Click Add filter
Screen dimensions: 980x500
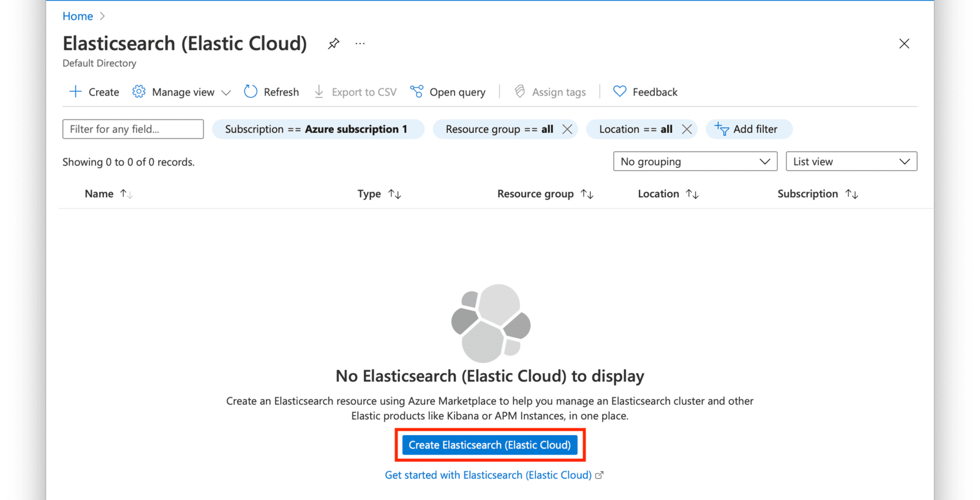749,129
